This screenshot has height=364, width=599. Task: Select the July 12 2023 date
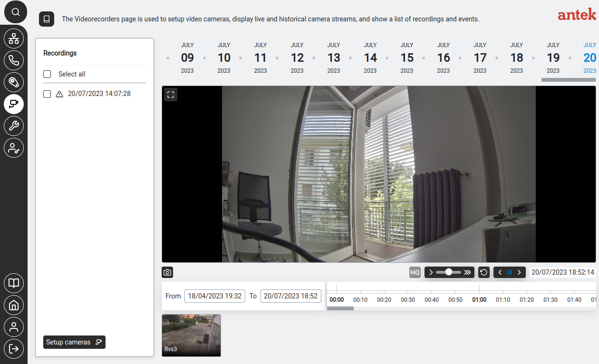297,58
